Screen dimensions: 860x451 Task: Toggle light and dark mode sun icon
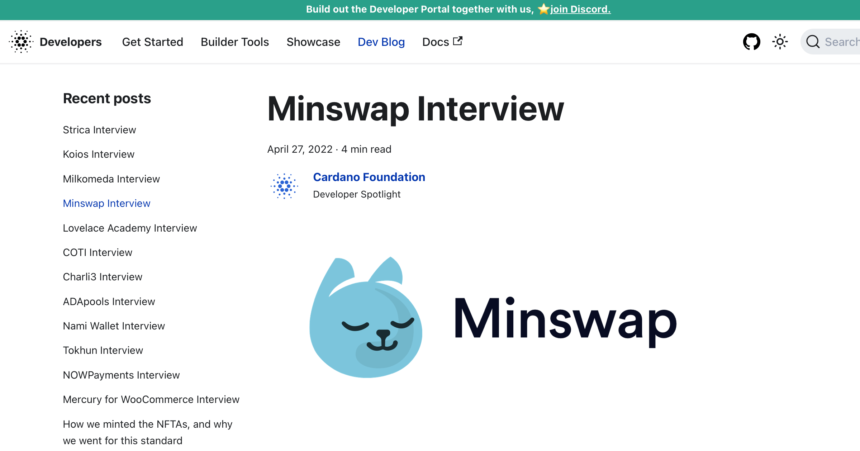pyautogui.click(x=780, y=42)
